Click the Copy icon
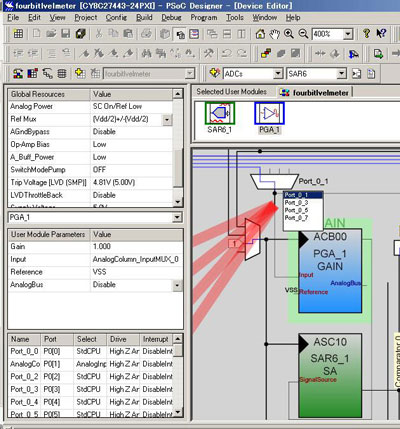The width and height of the screenshot is (400, 429). [x=114, y=34]
